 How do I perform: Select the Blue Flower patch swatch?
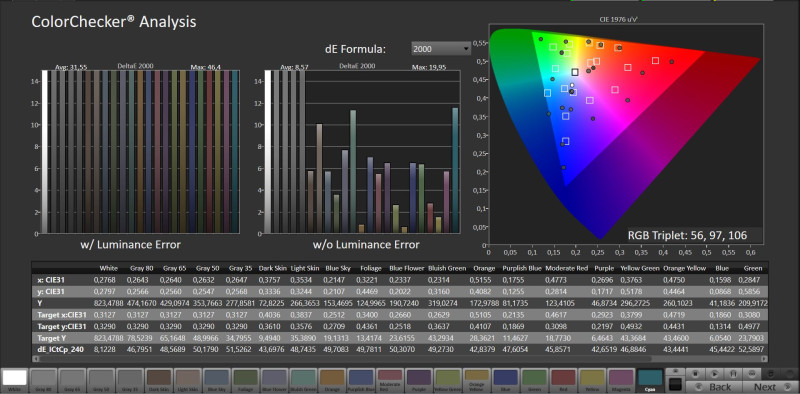(x=274, y=380)
